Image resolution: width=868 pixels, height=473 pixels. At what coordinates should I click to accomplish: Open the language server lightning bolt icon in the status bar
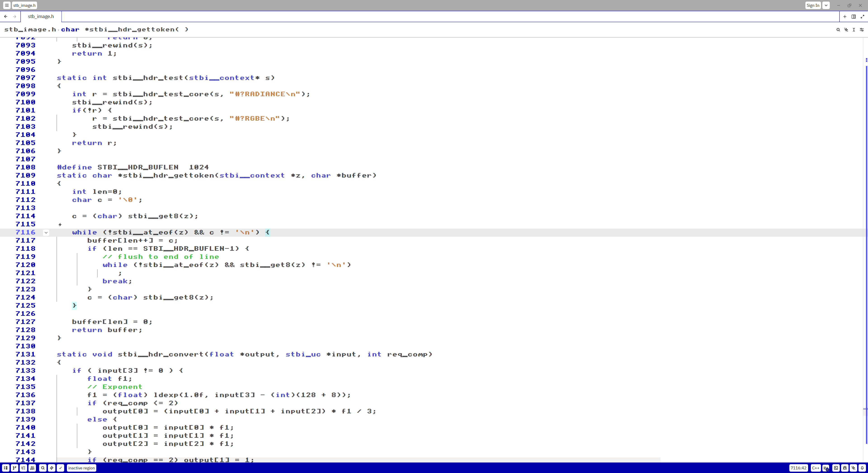pyautogui.click(x=52, y=468)
